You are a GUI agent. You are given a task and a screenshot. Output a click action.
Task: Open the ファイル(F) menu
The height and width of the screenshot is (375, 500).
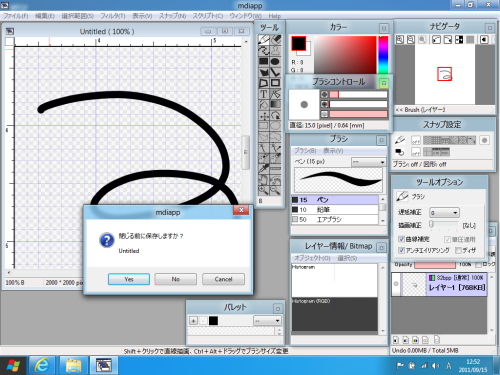(x=16, y=16)
